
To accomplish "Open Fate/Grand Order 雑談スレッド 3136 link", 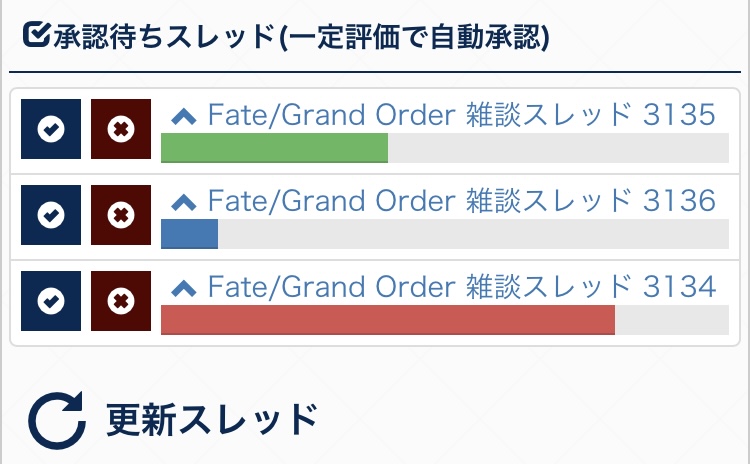I will (461, 202).
